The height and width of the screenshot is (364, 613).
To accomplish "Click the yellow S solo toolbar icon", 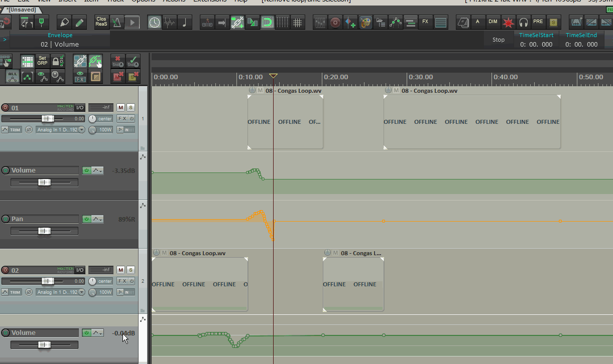I will click(x=553, y=22).
